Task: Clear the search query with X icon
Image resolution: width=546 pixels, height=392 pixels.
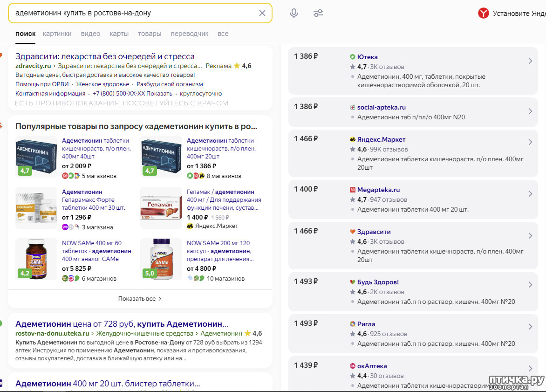Action: click(x=262, y=13)
